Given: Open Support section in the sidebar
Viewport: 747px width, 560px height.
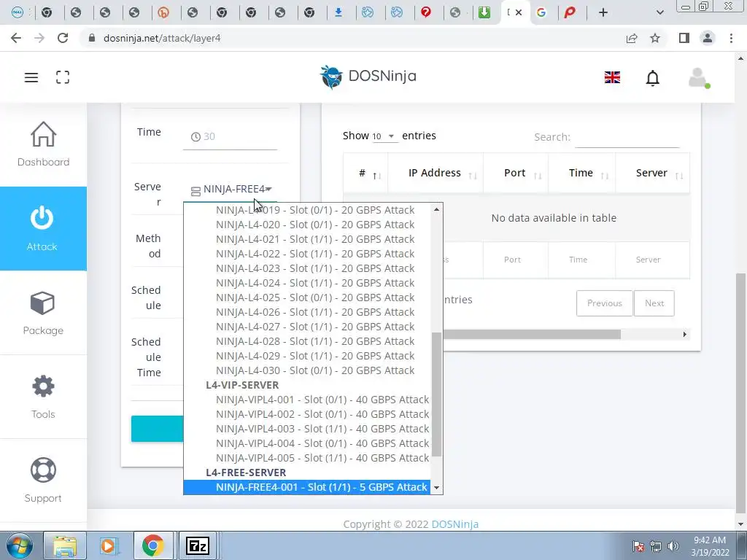Looking at the screenshot, I should [x=43, y=480].
